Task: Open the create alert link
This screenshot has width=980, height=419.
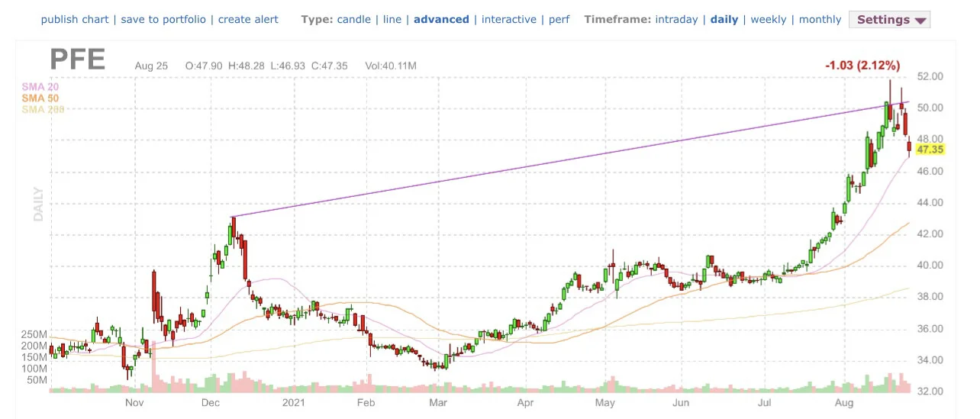Action: click(248, 20)
